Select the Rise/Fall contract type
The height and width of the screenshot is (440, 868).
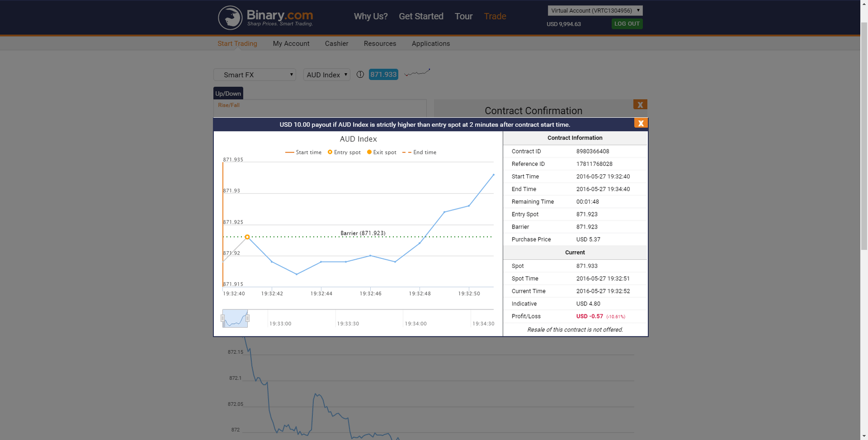pos(229,105)
